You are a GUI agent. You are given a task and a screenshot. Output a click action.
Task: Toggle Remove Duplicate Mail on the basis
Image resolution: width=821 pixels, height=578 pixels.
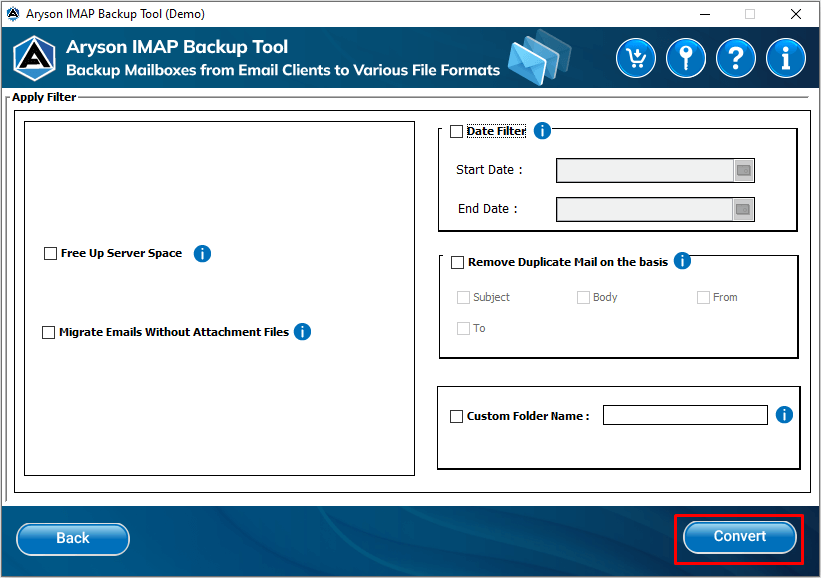458,262
